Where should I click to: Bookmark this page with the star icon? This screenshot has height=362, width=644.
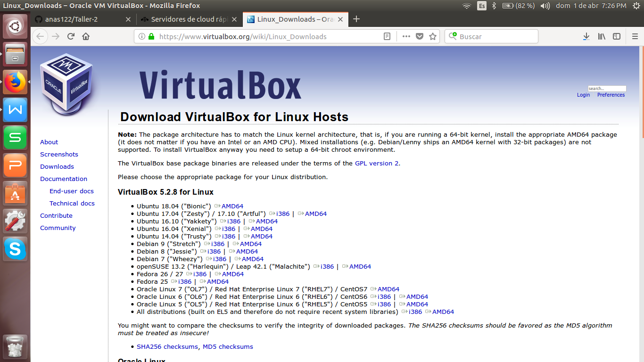pos(433,36)
